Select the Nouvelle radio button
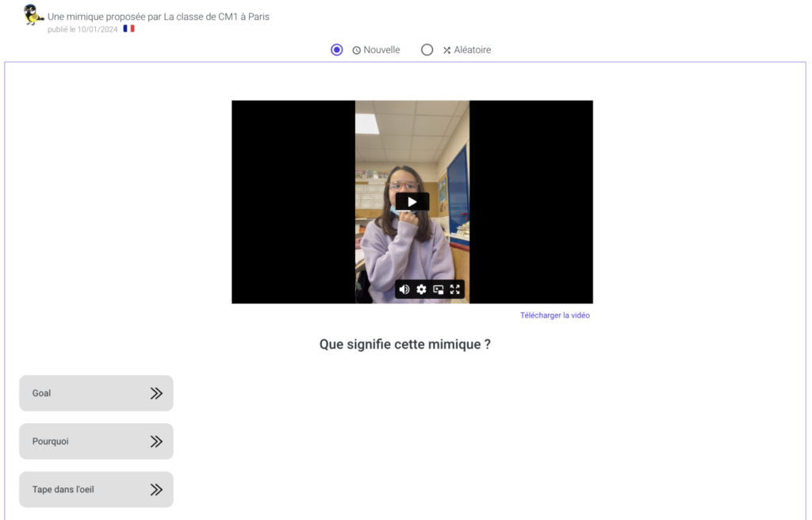Screen dimensions: 812x520 tap(337, 50)
